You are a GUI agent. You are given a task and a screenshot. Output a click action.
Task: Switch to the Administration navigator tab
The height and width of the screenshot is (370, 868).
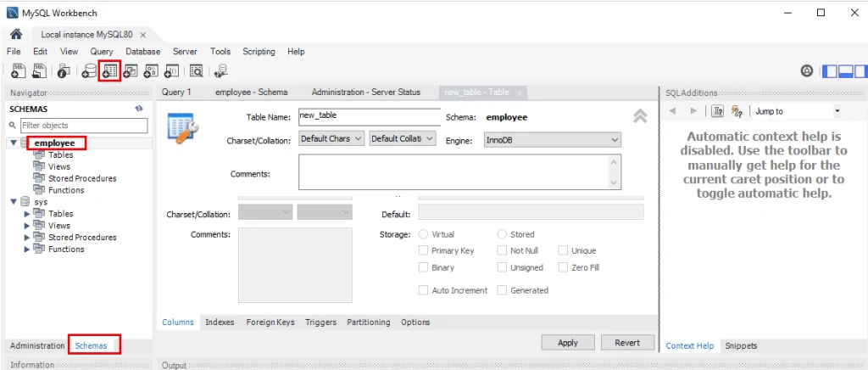coord(37,345)
